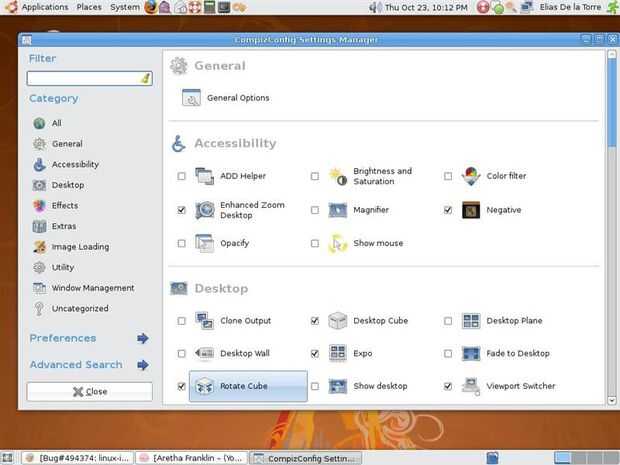Image resolution: width=620 pixels, height=465 pixels.
Task: Switch to Bug#494374 taskbar window
Action: pos(77,458)
